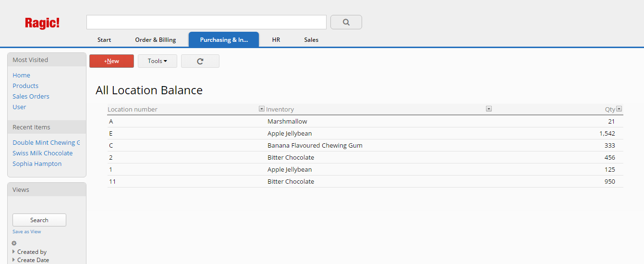The image size is (644, 264).
Task: Switch to the Order & Billing tab
Action: (156, 39)
